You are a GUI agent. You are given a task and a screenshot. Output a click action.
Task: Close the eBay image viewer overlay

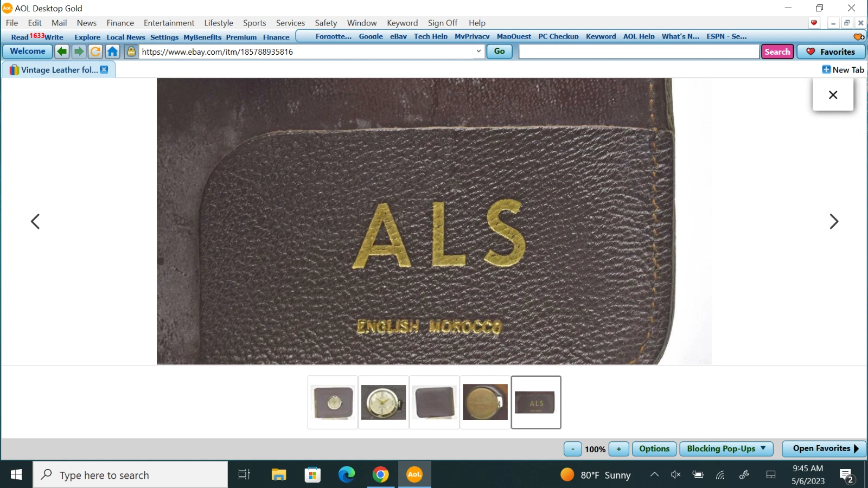pyautogui.click(x=833, y=95)
